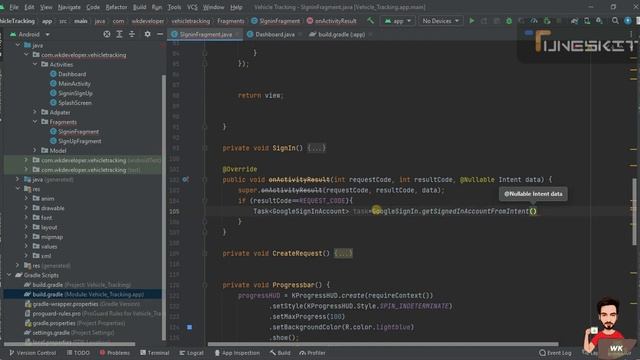The width and height of the screenshot is (640, 360).
Task: Expand the Adapter package
Action: coord(35,112)
